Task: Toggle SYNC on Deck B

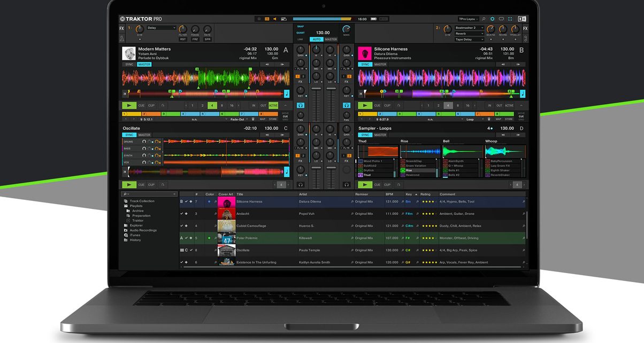Action: click(365, 64)
